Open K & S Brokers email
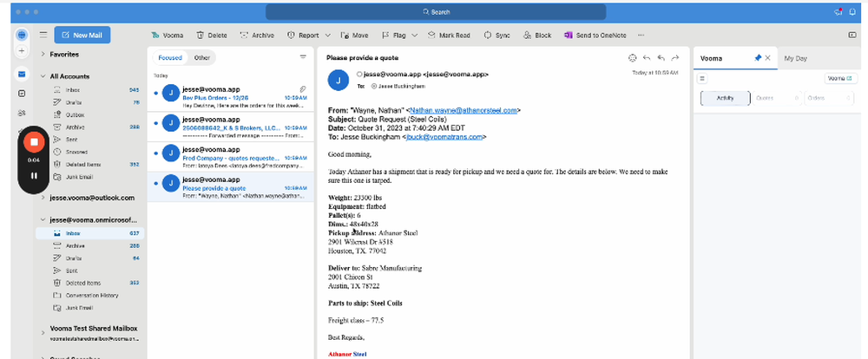The image size is (868, 359). point(230,126)
